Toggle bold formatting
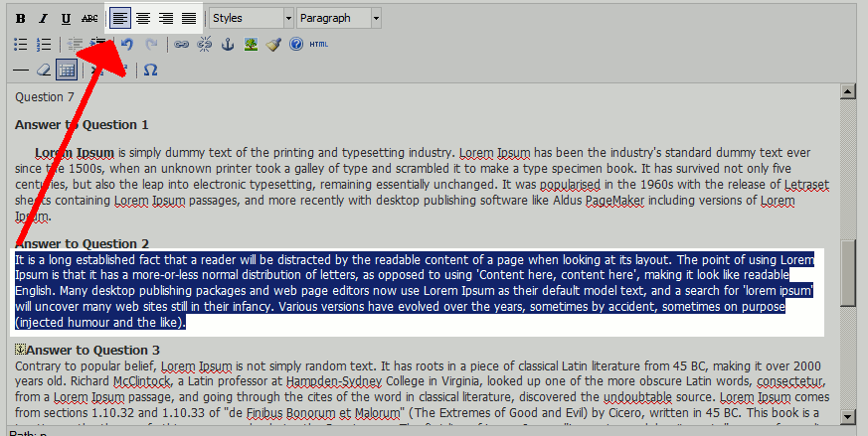868x436 pixels. point(20,19)
